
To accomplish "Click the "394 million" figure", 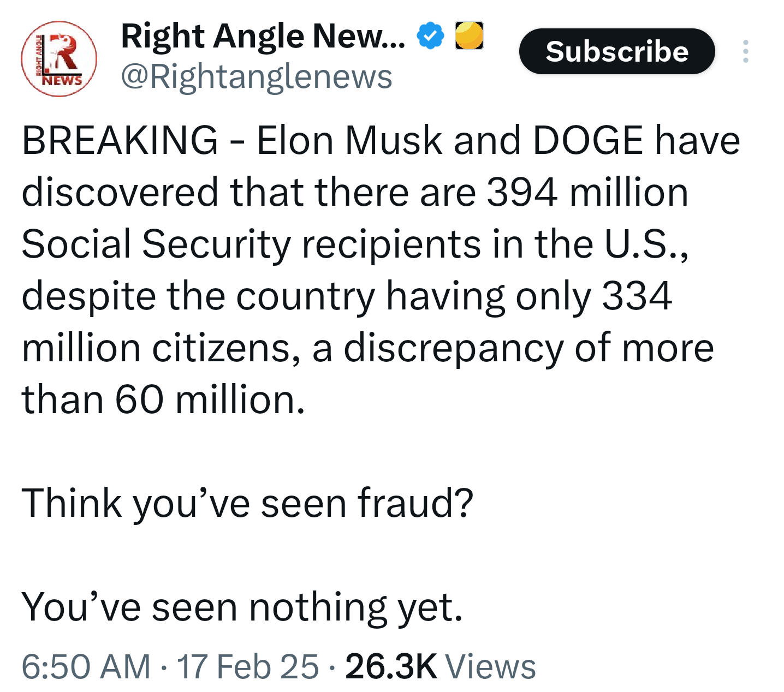I will tap(587, 192).
